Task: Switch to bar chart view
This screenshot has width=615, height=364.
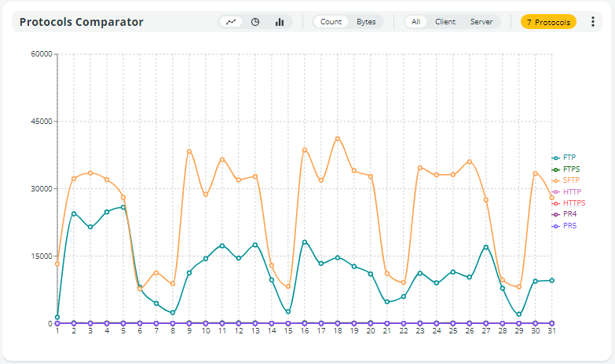Action: pyautogui.click(x=280, y=22)
